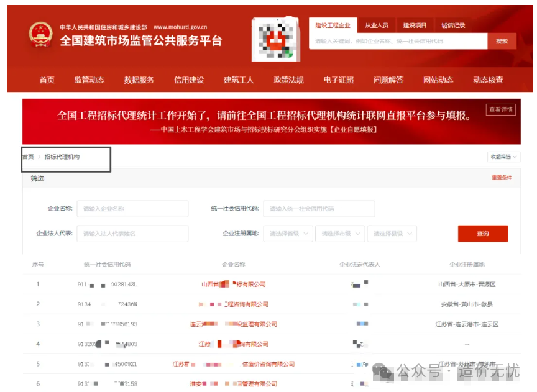Switch to the 从业人员 tab
537x392 pixels.
tap(376, 25)
